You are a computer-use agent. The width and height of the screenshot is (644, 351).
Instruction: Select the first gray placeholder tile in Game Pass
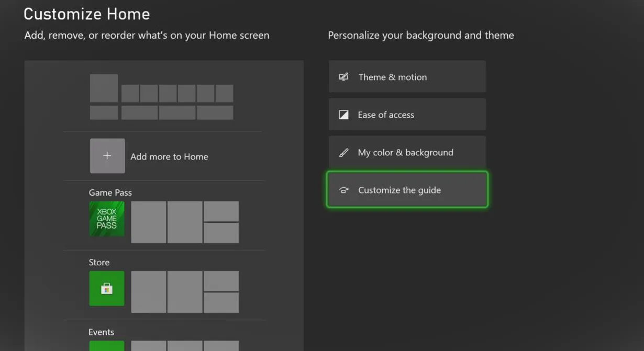pos(149,222)
